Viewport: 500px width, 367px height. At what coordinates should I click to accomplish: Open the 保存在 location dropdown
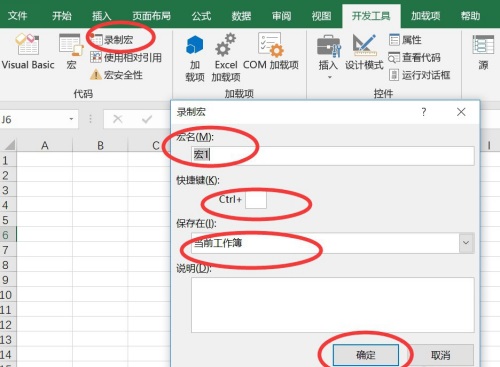pyautogui.click(x=466, y=243)
